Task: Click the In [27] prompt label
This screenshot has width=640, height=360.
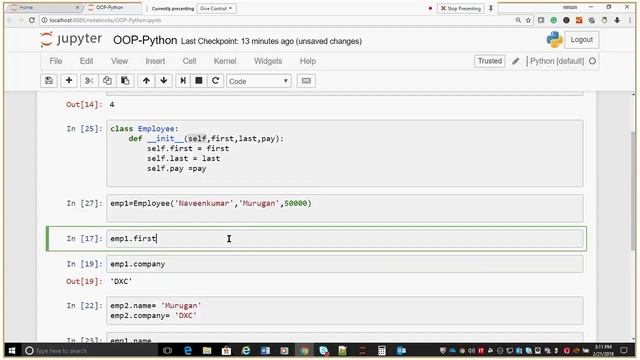Action: tap(84, 203)
